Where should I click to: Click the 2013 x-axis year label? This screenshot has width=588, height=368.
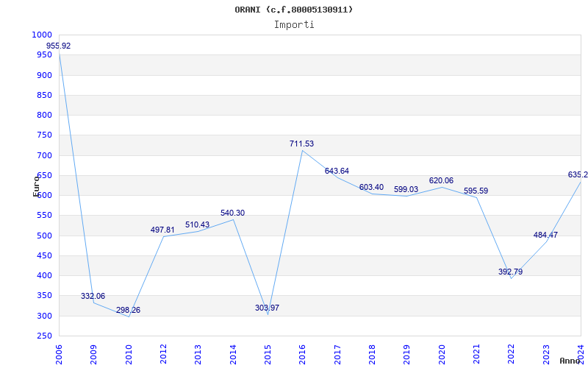(x=198, y=355)
